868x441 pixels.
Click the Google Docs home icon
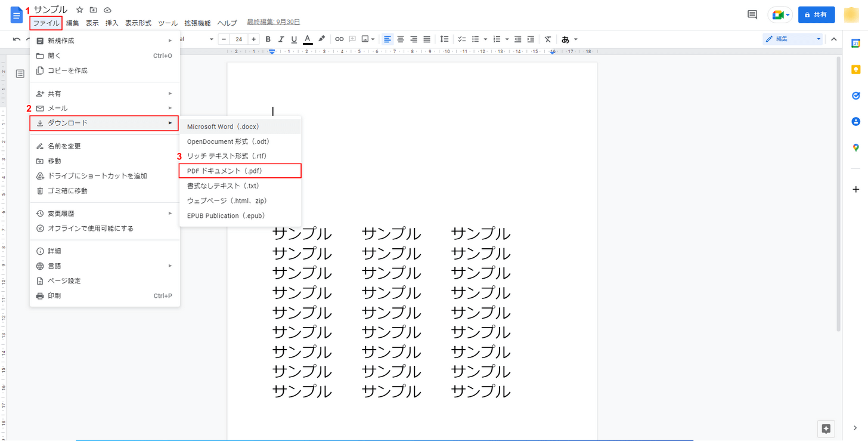(17, 15)
